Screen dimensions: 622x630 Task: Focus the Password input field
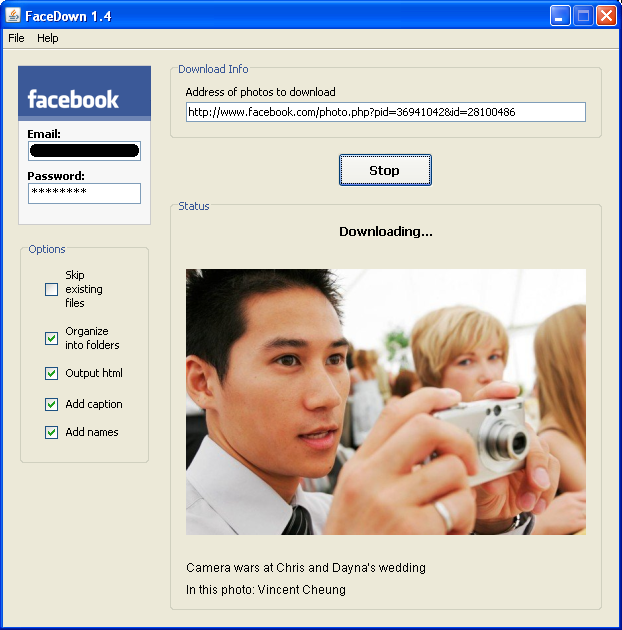[84, 193]
